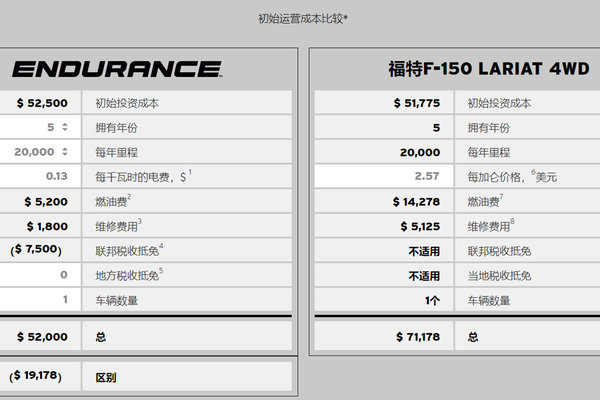Click the page title 初始运营成本比较
The height and width of the screenshot is (400, 600).
pyautogui.click(x=302, y=18)
